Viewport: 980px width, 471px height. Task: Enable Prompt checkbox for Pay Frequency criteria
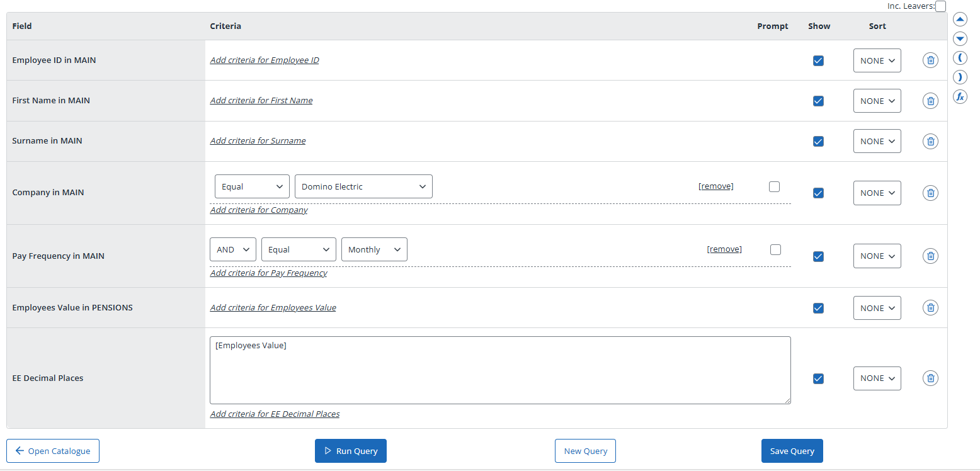775,249
